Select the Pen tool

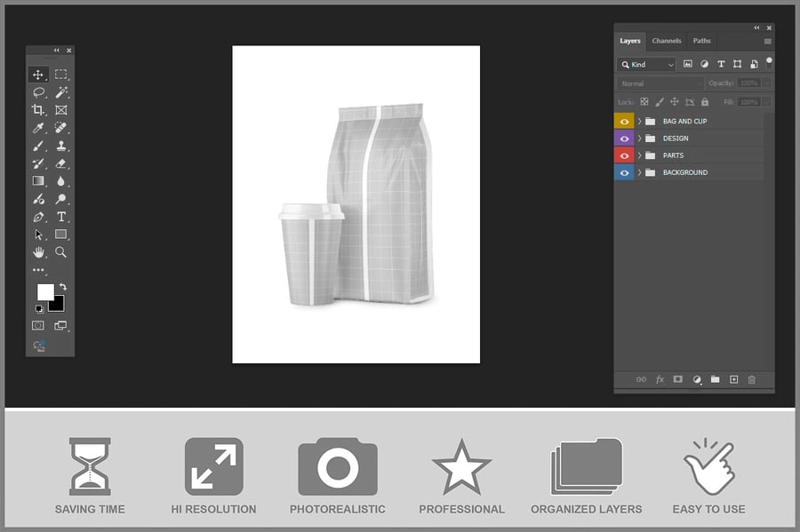pos(38,217)
